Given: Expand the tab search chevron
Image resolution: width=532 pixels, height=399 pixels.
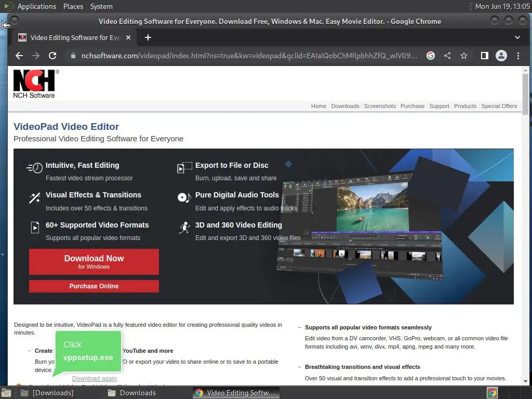Looking at the screenshot, I should [x=517, y=37].
